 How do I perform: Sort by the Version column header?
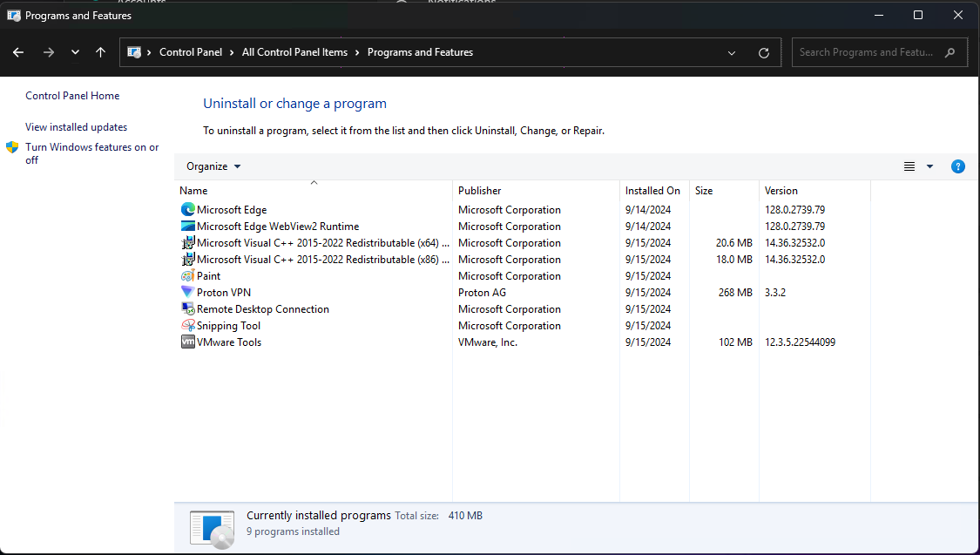coord(815,191)
